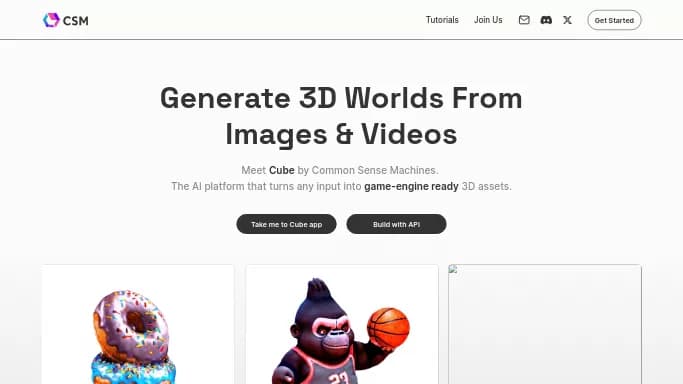Open the X (Twitter) icon link
The image size is (683, 384).
click(567, 20)
